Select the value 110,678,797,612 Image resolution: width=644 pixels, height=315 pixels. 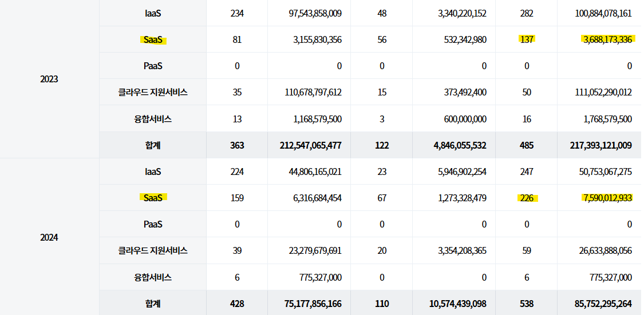(x=313, y=92)
